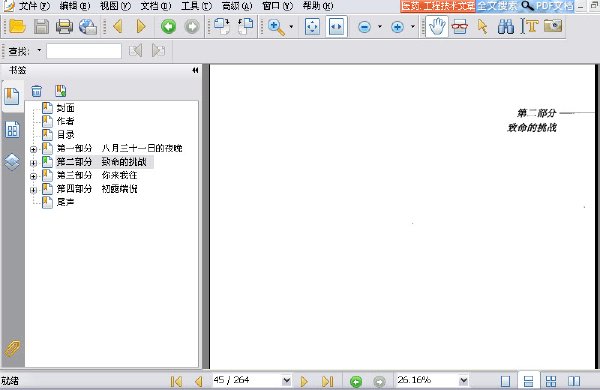This screenshot has height=390, width=600.
Task: Select the 封面 bookmark
Action: 65,108
